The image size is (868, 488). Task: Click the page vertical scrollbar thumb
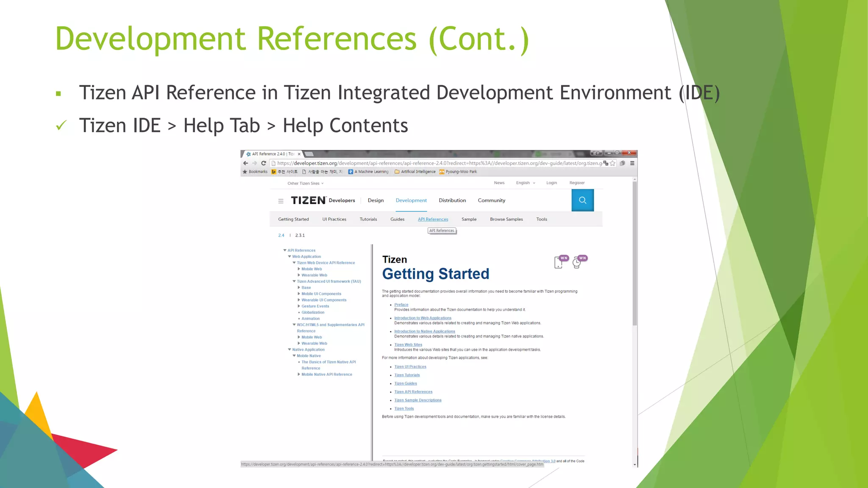coord(634,253)
